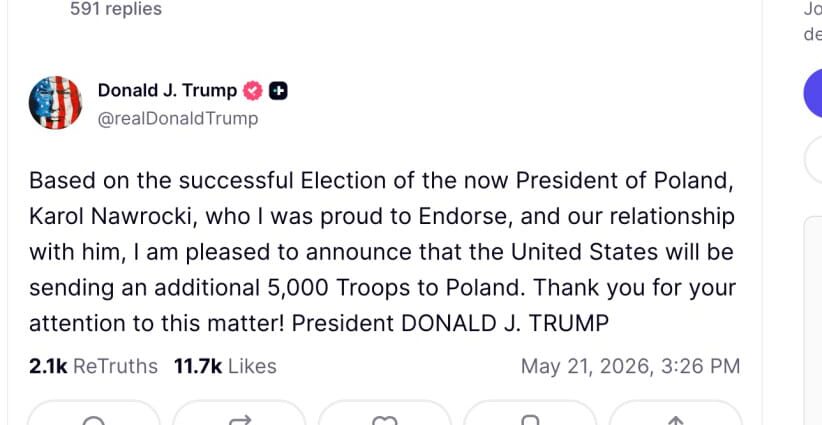Click the line ending President DONALD J. TRUMP

tap(319, 323)
